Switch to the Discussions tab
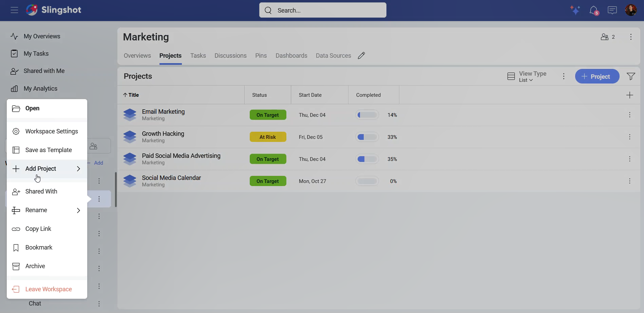The width and height of the screenshot is (644, 313). click(230, 56)
